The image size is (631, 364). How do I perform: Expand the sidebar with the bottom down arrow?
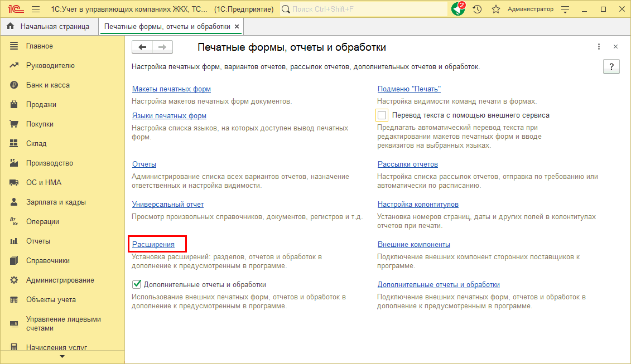(x=62, y=356)
